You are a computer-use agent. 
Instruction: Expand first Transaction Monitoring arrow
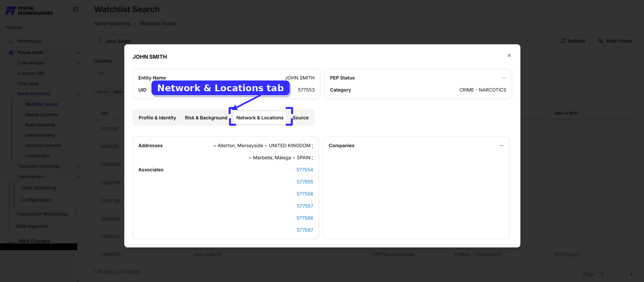pos(78,166)
